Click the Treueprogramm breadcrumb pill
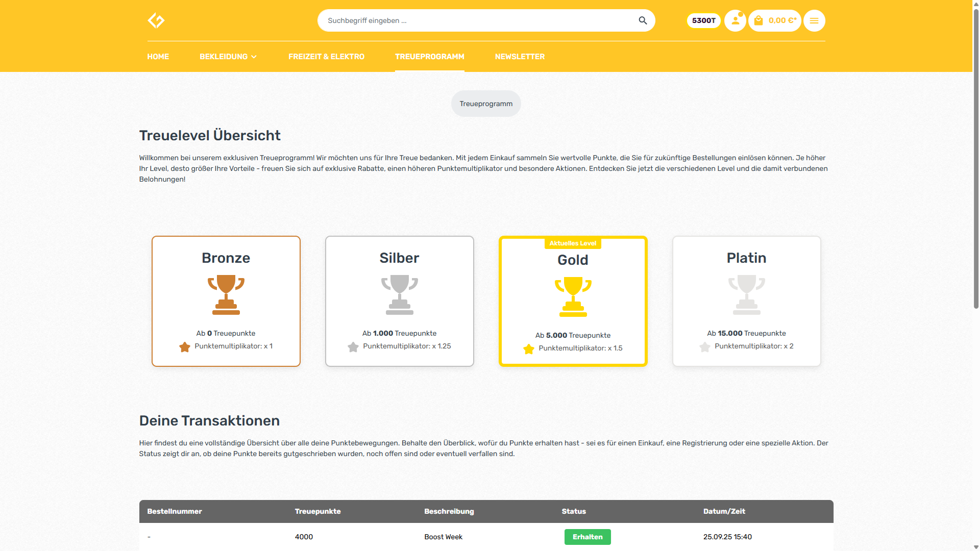 tap(485, 104)
